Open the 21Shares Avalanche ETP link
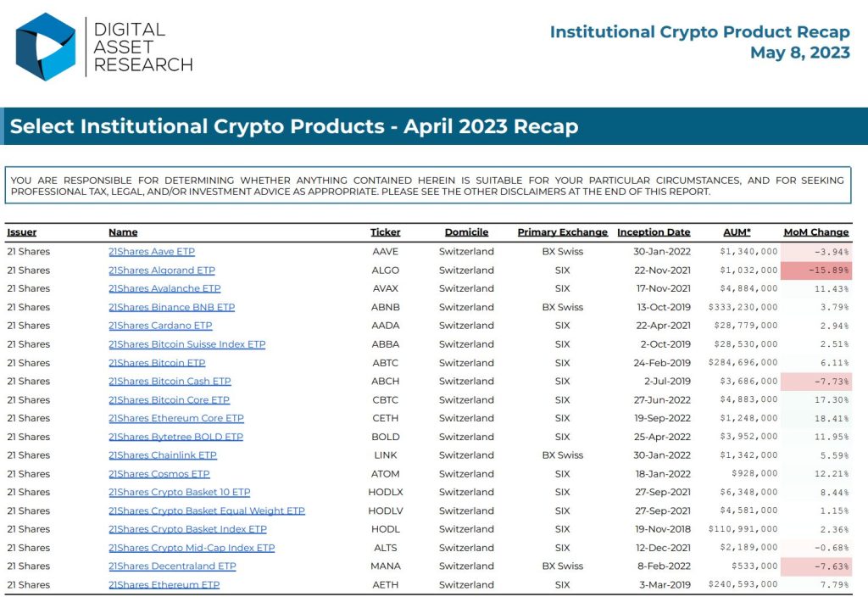The width and height of the screenshot is (868, 608). 164,288
